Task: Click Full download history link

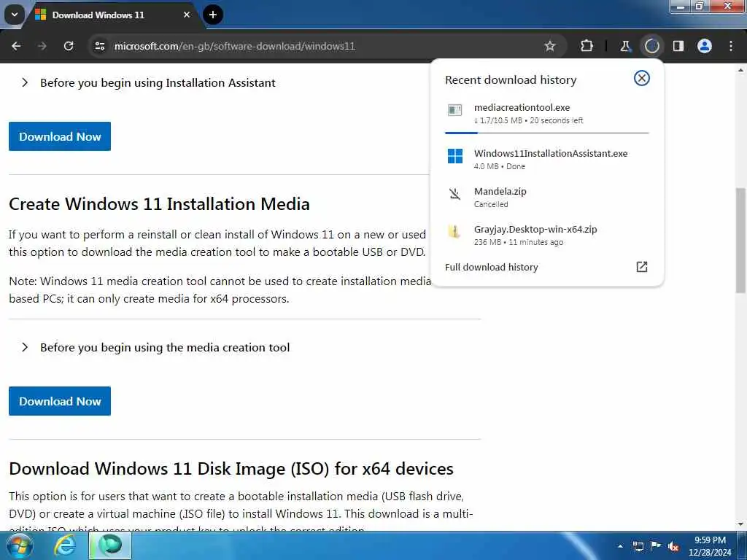Action: (x=491, y=267)
